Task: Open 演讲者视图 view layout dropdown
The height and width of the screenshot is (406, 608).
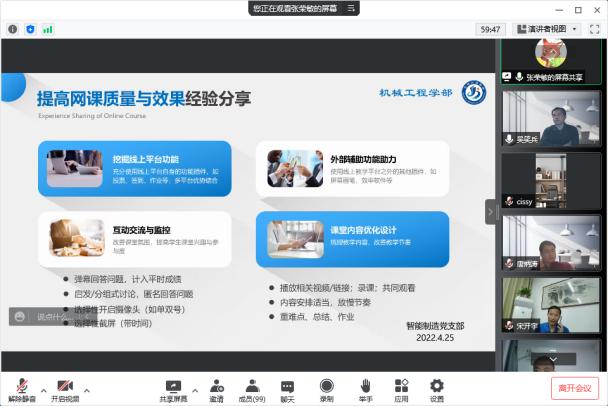Action: 553,29
